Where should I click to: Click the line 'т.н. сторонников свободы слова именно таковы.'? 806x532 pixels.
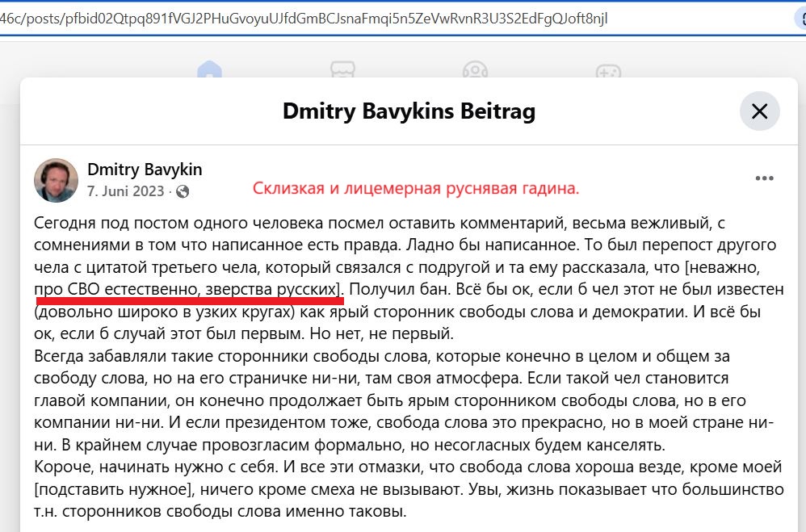pyautogui.click(x=220, y=512)
